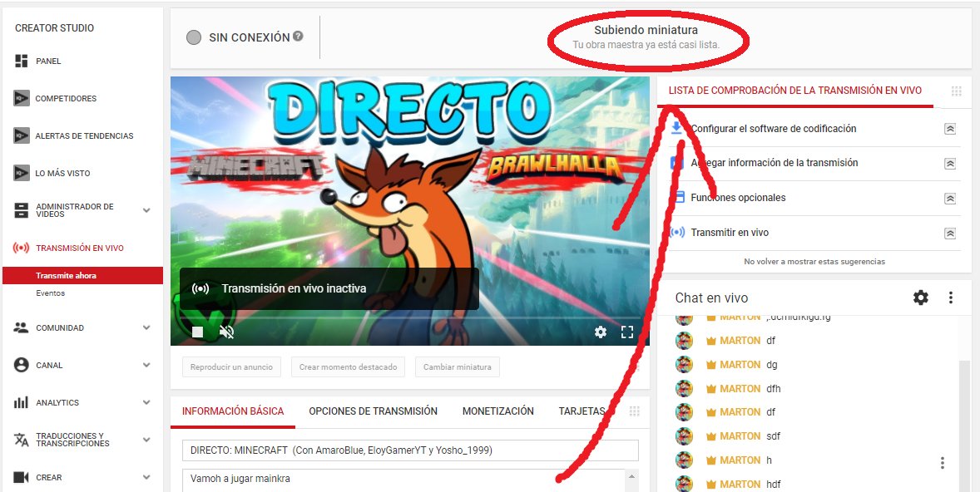This screenshot has height=492, width=980.
Task: Click MARTON's 'dg' chat message
Action: coord(772,365)
